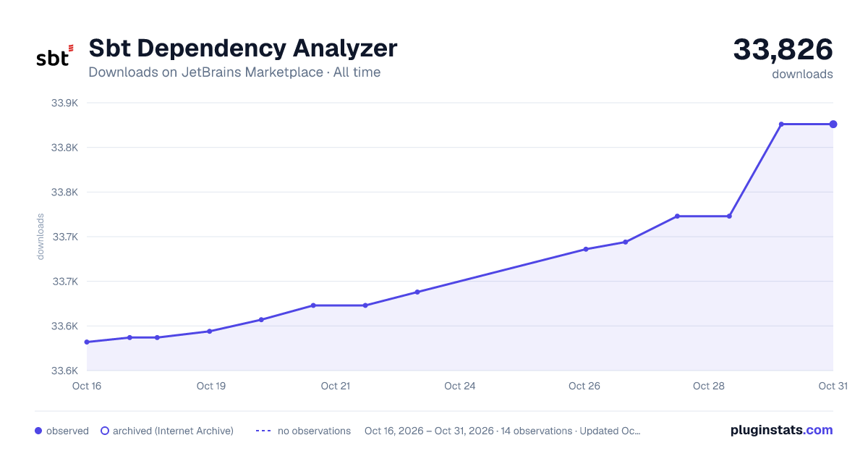Click the hollow archived legend circle

tap(105, 431)
